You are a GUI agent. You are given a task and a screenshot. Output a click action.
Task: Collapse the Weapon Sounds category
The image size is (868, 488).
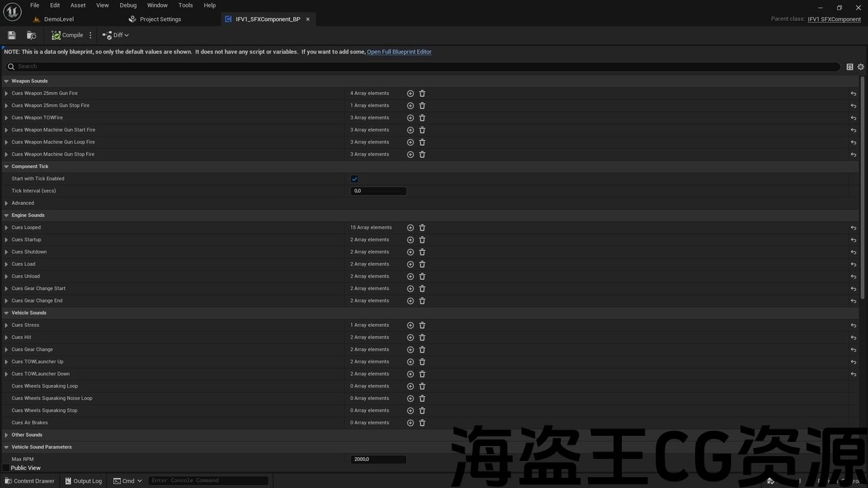pos(6,81)
